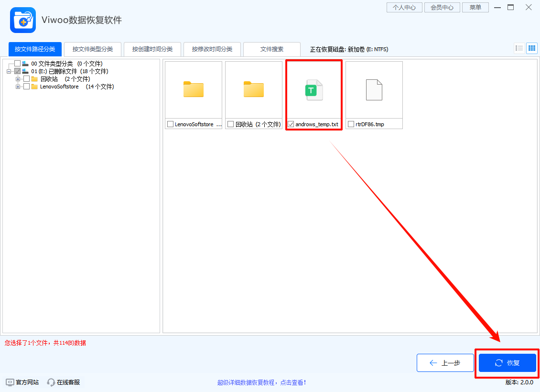Open the androws_temp.txt text file icon
Viewport: 540px width, 392px height.
(313, 90)
